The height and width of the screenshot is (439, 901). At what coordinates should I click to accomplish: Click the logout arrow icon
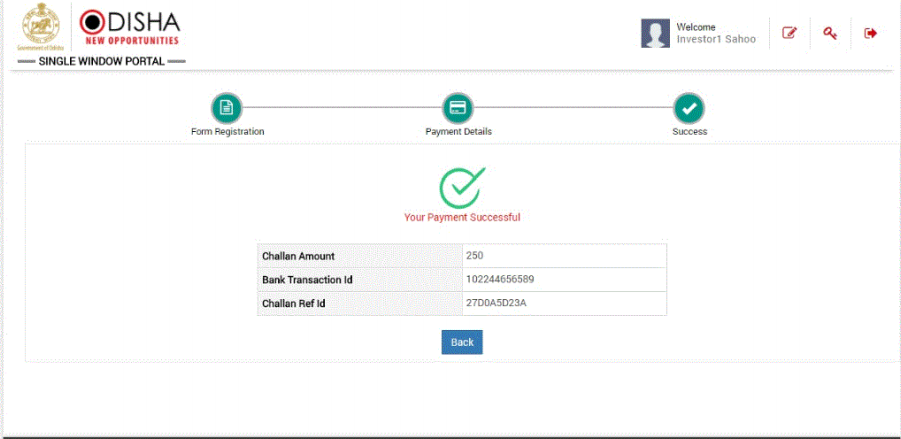click(871, 33)
